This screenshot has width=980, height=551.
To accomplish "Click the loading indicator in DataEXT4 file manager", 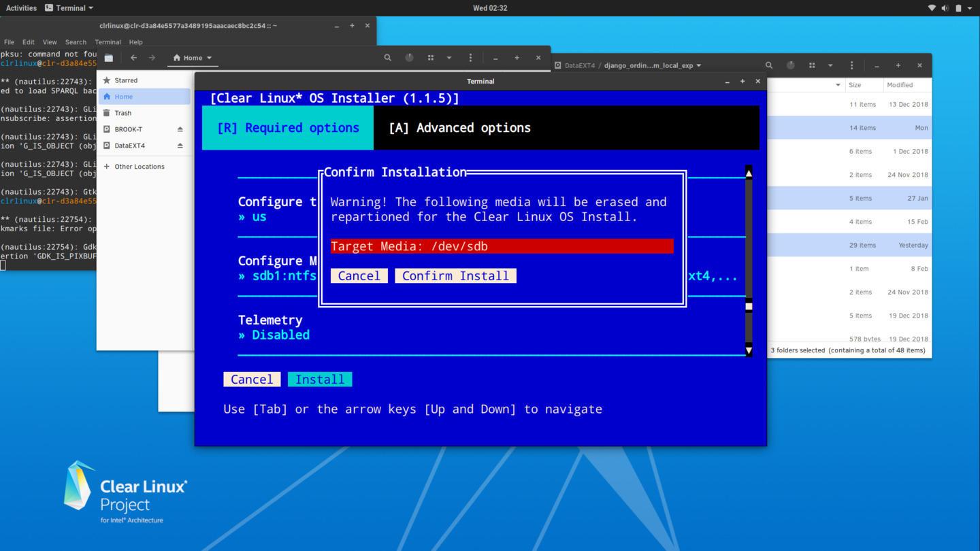I will (x=790, y=65).
